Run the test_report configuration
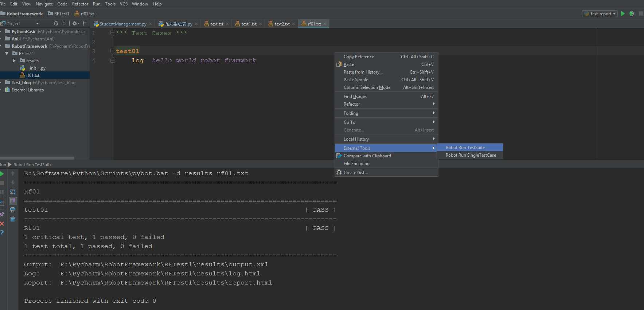 (x=623, y=13)
